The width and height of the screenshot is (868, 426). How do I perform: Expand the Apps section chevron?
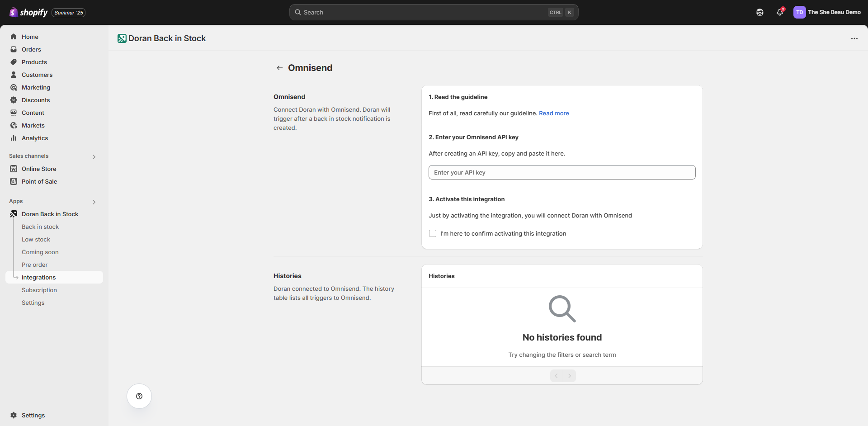coord(94,202)
